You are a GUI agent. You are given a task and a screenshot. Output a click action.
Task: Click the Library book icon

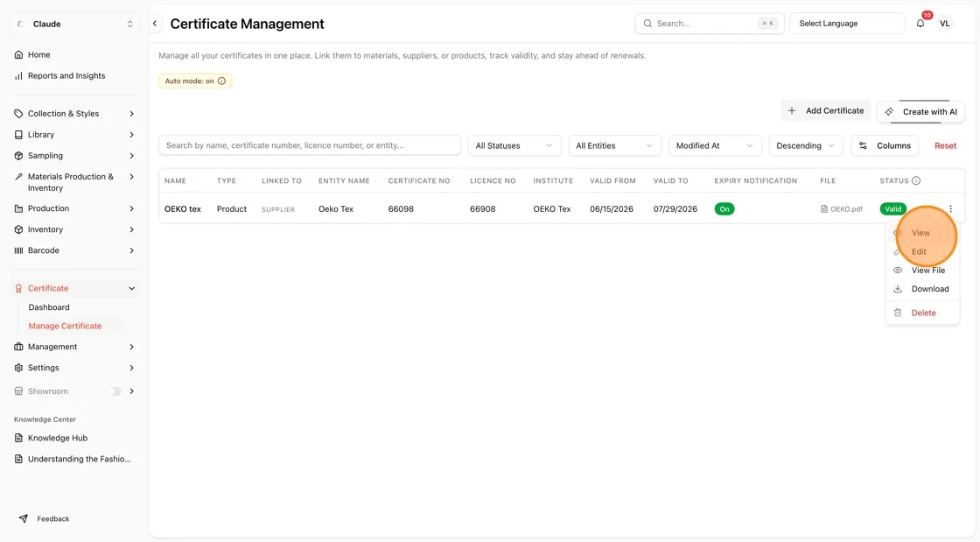(x=18, y=135)
